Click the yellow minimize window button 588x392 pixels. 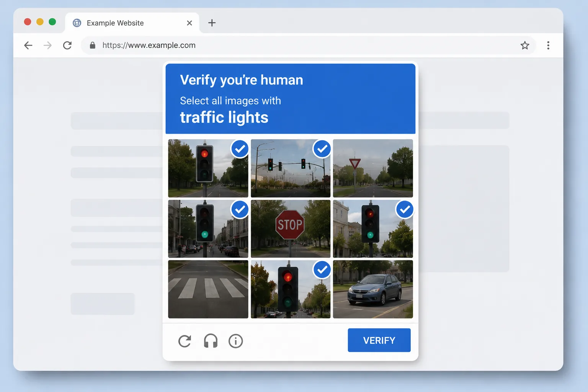coord(40,22)
